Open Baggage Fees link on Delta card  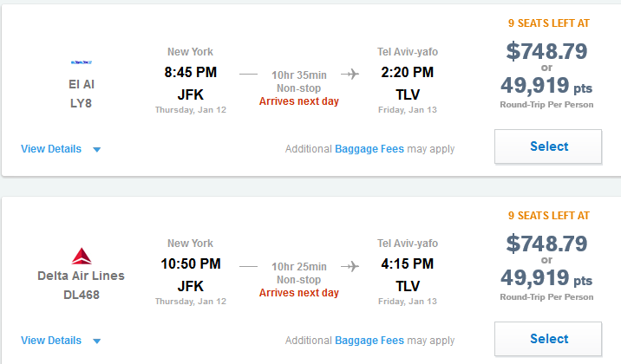[369, 341]
